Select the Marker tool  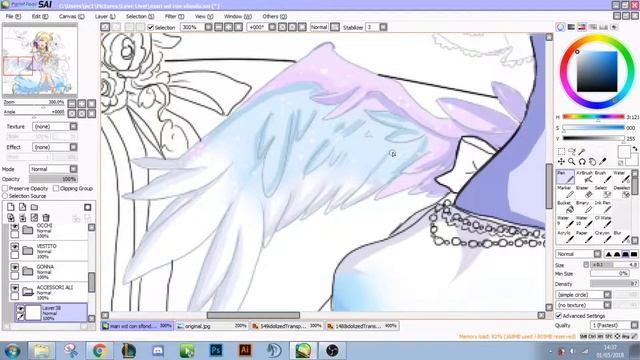565,191
